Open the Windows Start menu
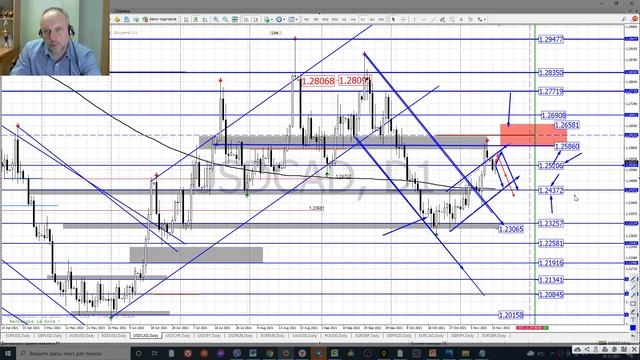Viewport: 640px width, 360px height. tap(8, 353)
